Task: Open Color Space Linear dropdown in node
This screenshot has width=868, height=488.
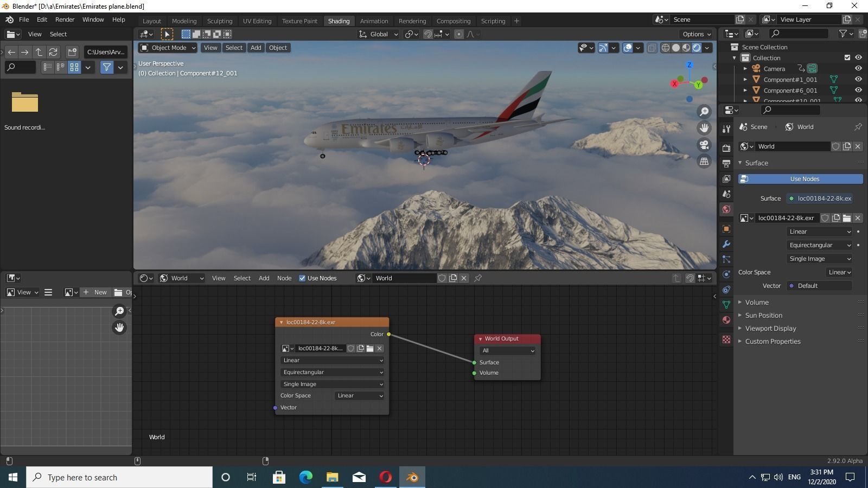Action: pos(360,396)
